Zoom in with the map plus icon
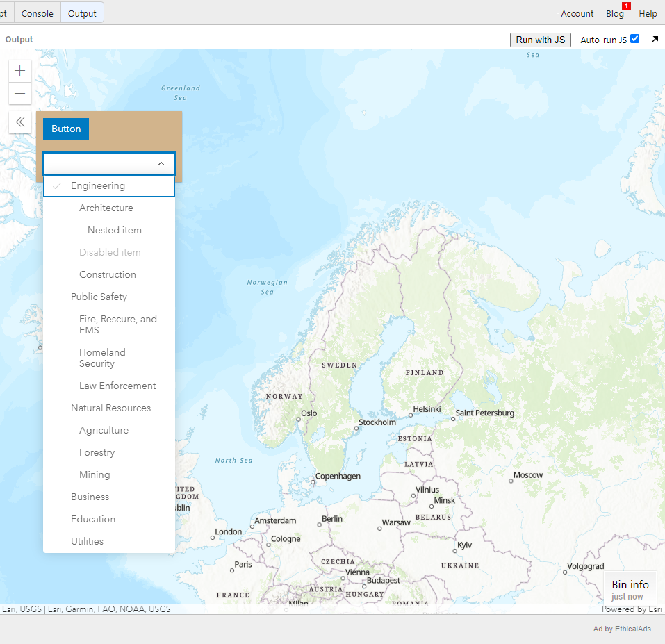The image size is (665, 644). [x=20, y=70]
